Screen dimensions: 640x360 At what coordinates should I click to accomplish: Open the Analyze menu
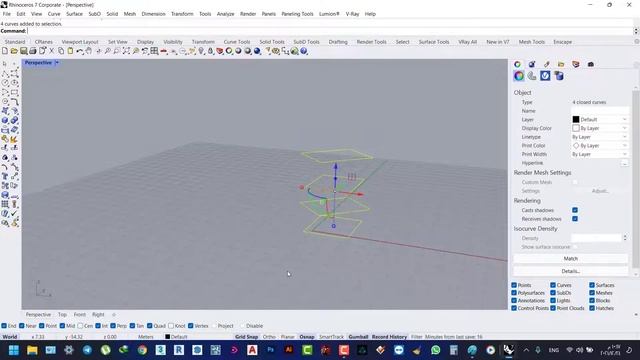pyautogui.click(x=225, y=14)
